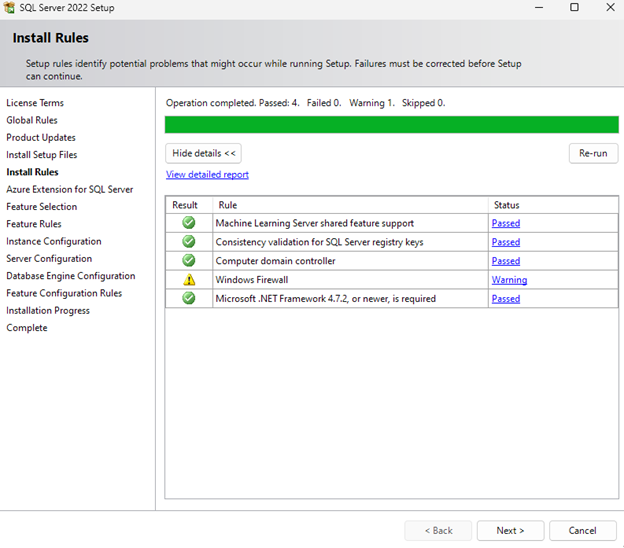Click 'Computer domain controller' rule text

275,261
